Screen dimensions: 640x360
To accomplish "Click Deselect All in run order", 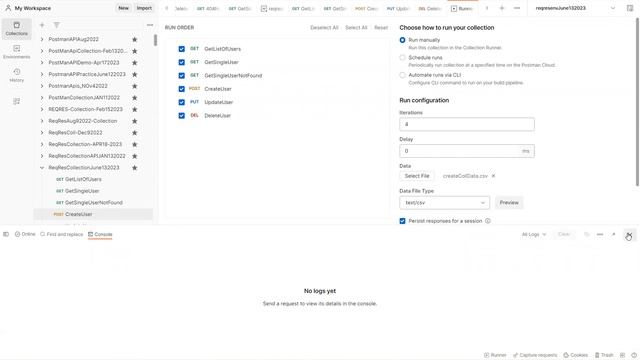I will (x=324, y=27).
